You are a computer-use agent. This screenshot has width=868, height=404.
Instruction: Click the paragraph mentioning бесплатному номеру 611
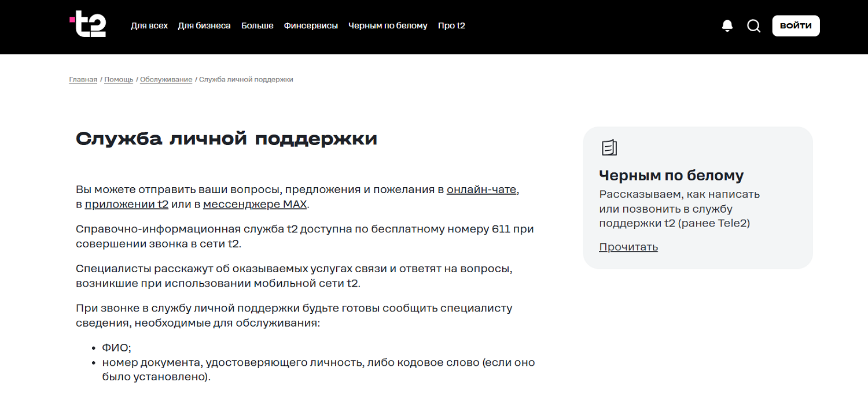305,236
